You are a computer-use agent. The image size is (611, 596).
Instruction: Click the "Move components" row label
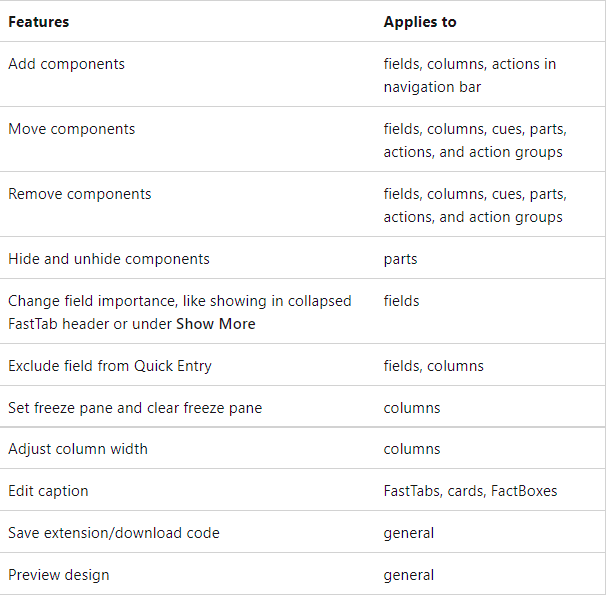pos(71,129)
